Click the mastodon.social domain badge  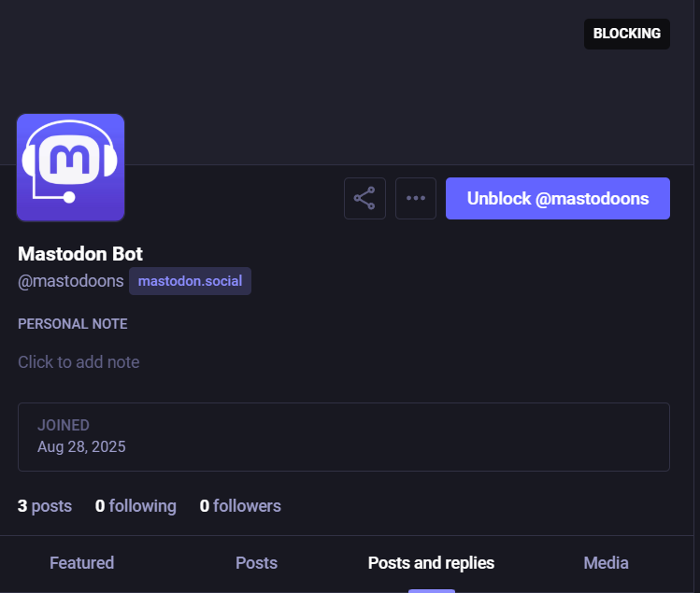click(x=190, y=281)
